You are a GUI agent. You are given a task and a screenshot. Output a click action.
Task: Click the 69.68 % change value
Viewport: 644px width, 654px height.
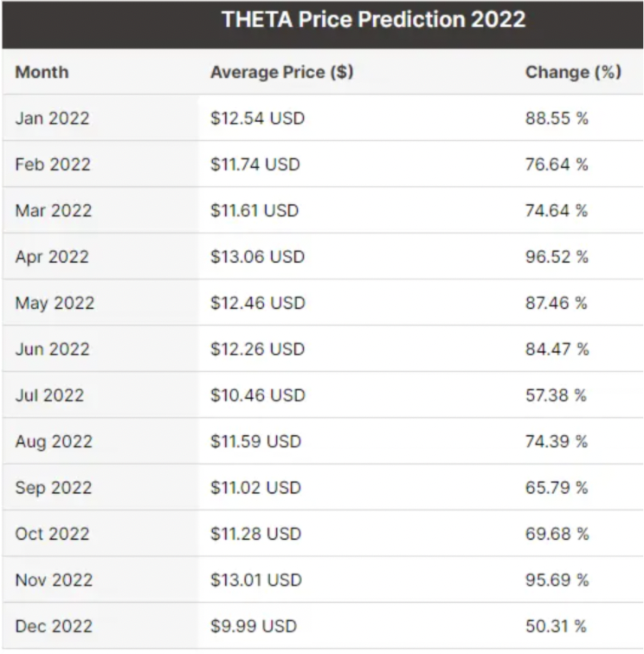[x=557, y=534]
